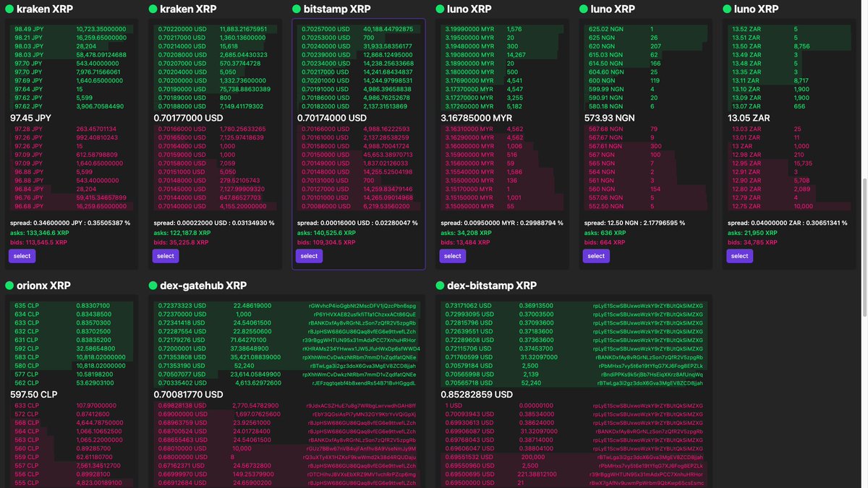Click the green status dot next to orionx XRP
The width and height of the screenshot is (868, 488).
click(9, 286)
